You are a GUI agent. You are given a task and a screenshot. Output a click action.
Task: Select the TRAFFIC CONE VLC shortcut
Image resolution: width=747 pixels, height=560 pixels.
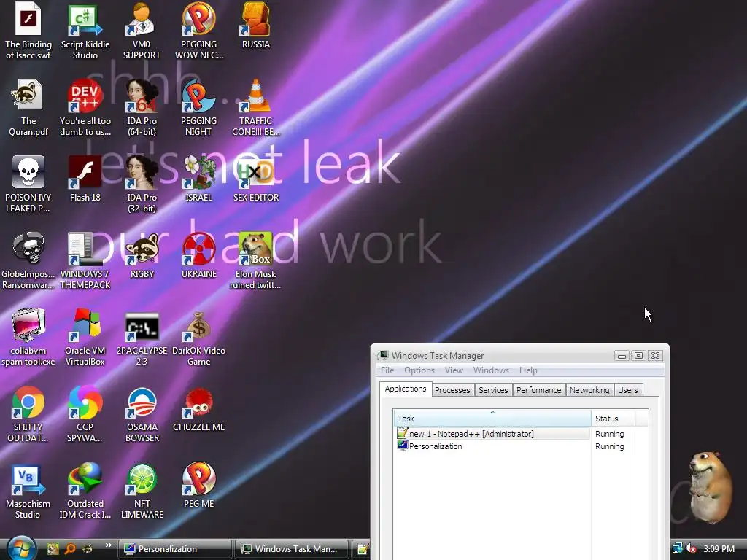click(256, 108)
